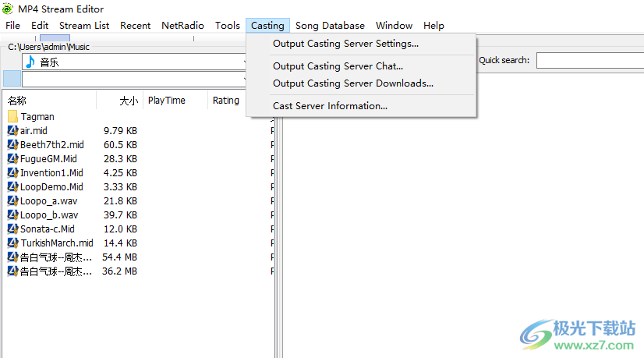The image size is (644, 358).
Task: Click the 4.25 KB size value
Action: (x=120, y=172)
